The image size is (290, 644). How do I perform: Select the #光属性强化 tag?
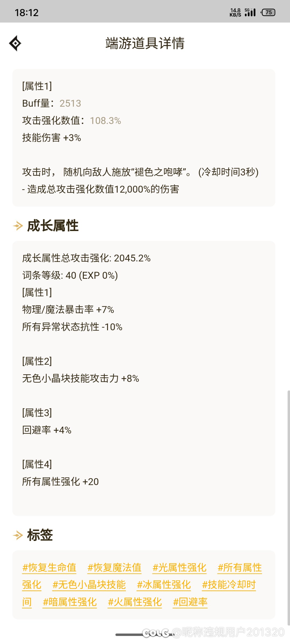(x=179, y=568)
